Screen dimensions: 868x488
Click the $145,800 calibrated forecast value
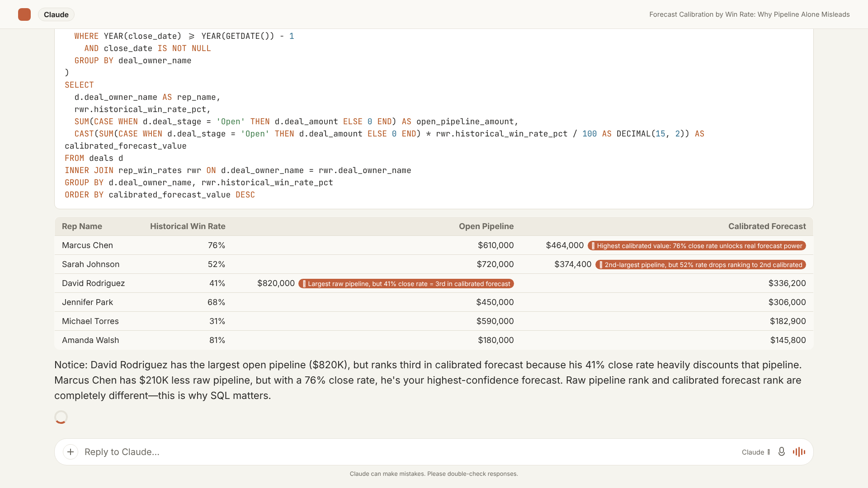coord(788,340)
